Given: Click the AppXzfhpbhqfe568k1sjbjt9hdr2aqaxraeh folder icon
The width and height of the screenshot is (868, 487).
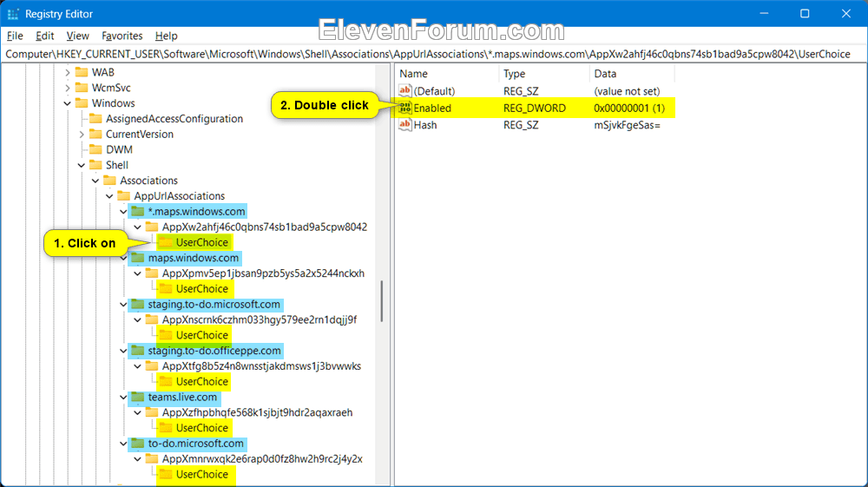Looking at the screenshot, I should tap(152, 413).
